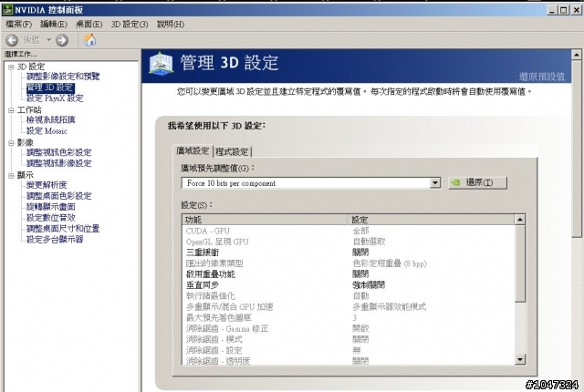The width and height of the screenshot is (584, 392).
Task: Select 消除鋸齒 - 模式 row
Action: [349, 339]
